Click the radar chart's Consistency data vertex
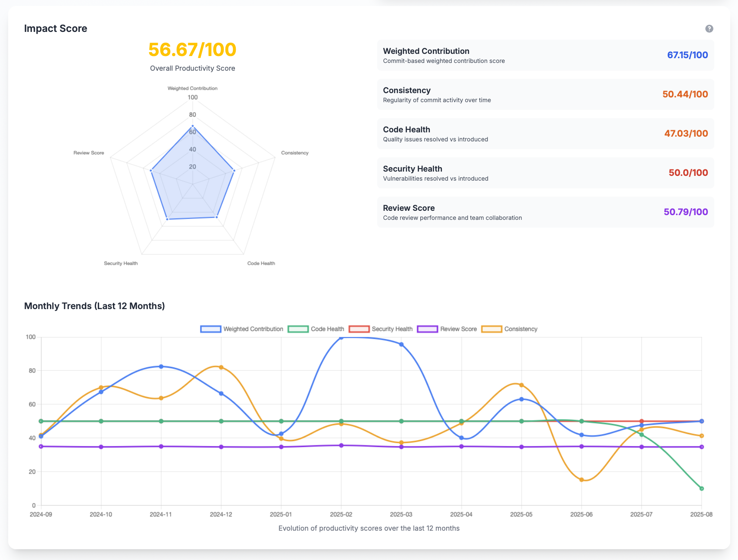The height and width of the screenshot is (560, 738). [234, 171]
